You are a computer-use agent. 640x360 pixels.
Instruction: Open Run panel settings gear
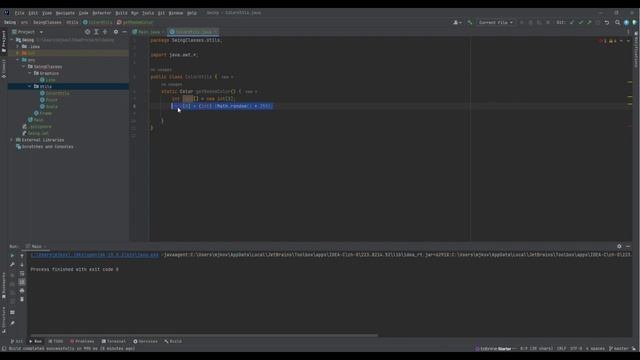(x=619, y=247)
